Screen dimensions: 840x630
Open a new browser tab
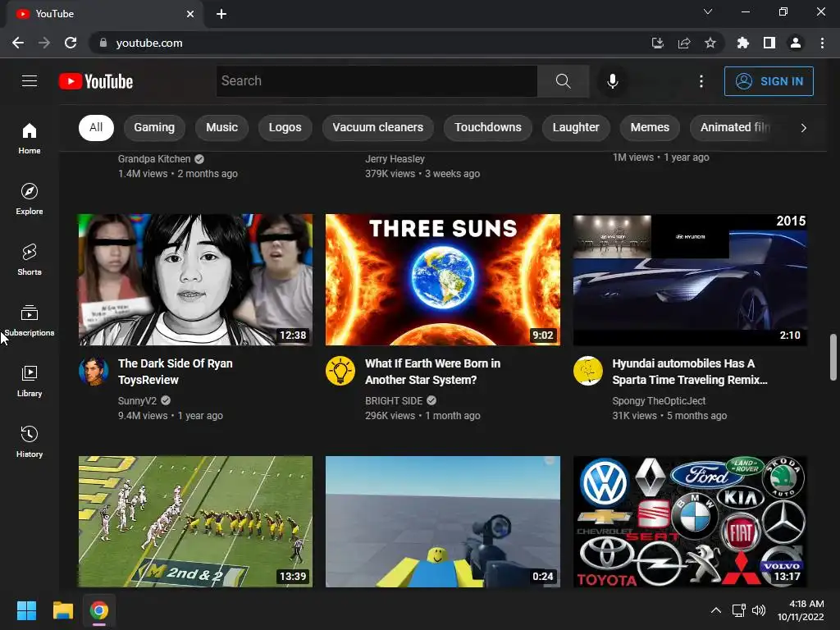coord(221,14)
